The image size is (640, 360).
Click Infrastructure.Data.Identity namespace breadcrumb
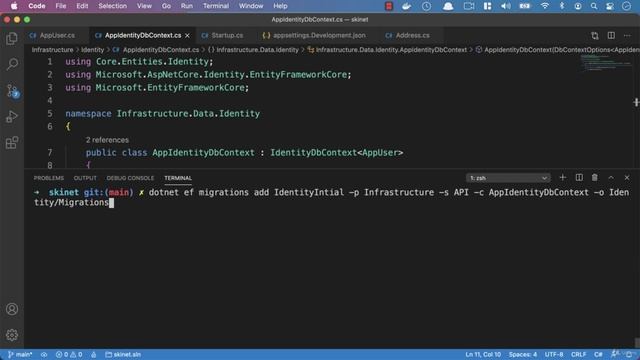[x=253, y=50]
